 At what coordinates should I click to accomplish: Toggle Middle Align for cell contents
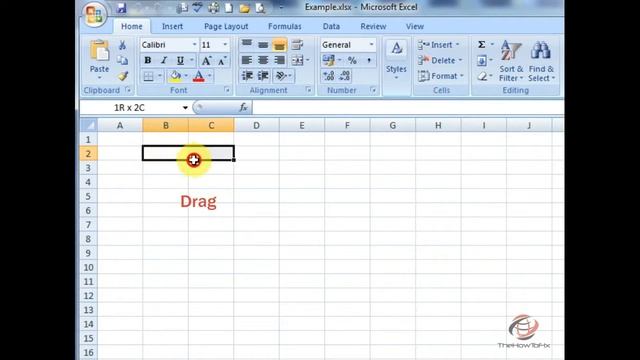[263, 44]
